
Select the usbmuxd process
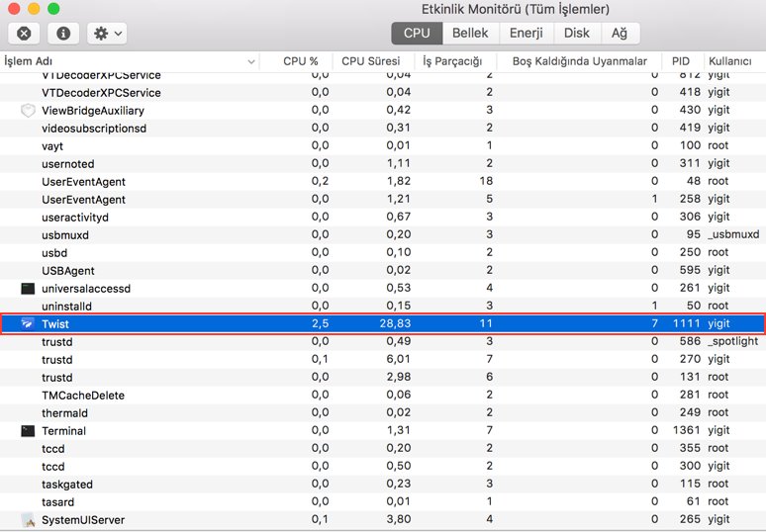tap(383, 234)
